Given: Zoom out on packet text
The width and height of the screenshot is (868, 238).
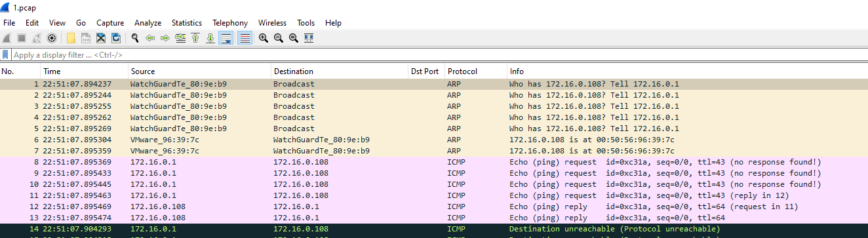Looking at the screenshot, I should tap(279, 38).
